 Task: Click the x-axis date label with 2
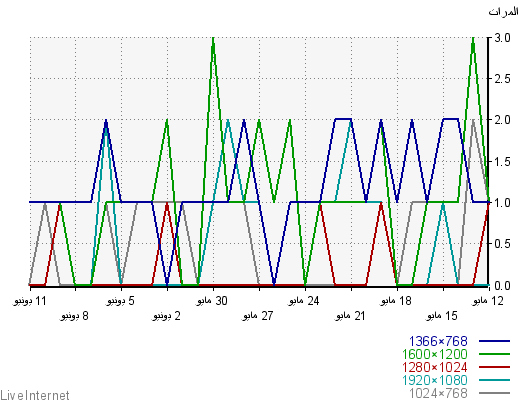click(167, 315)
